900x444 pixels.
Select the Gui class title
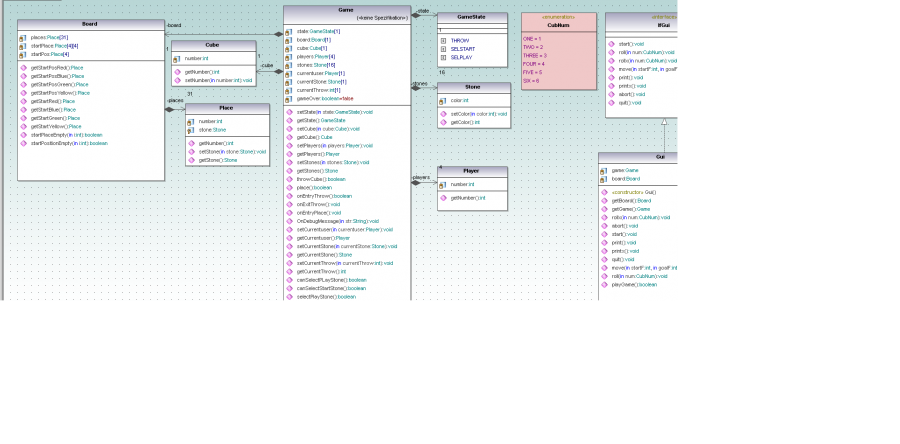click(x=661, y=157)
